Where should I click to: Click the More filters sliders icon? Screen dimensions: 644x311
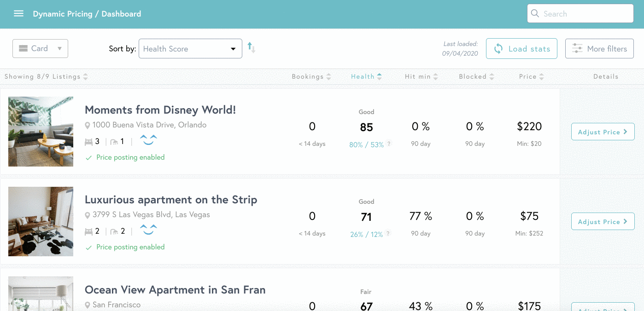(x=577, y=49)
